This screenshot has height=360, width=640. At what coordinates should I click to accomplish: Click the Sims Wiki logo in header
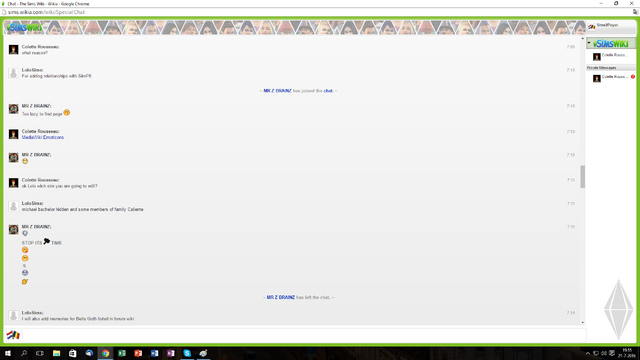pyautogui.click(x=24, y=28)
